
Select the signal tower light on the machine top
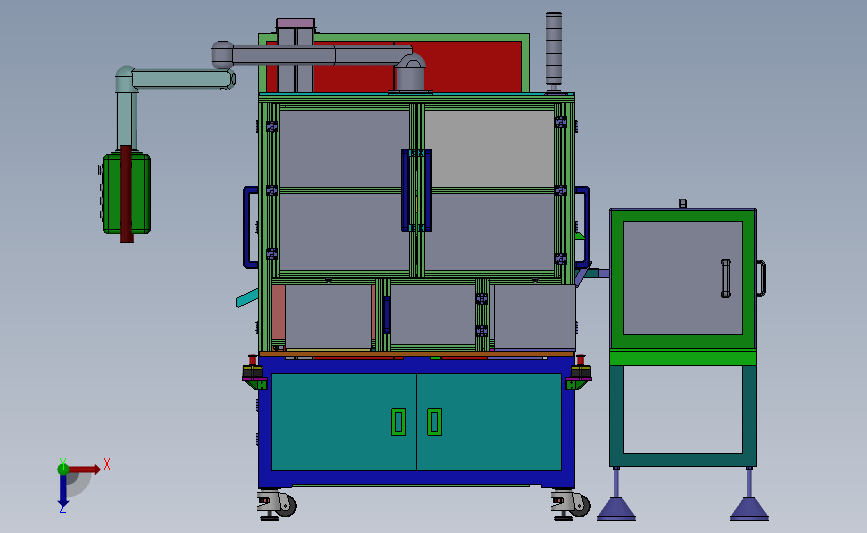(553, 51)
